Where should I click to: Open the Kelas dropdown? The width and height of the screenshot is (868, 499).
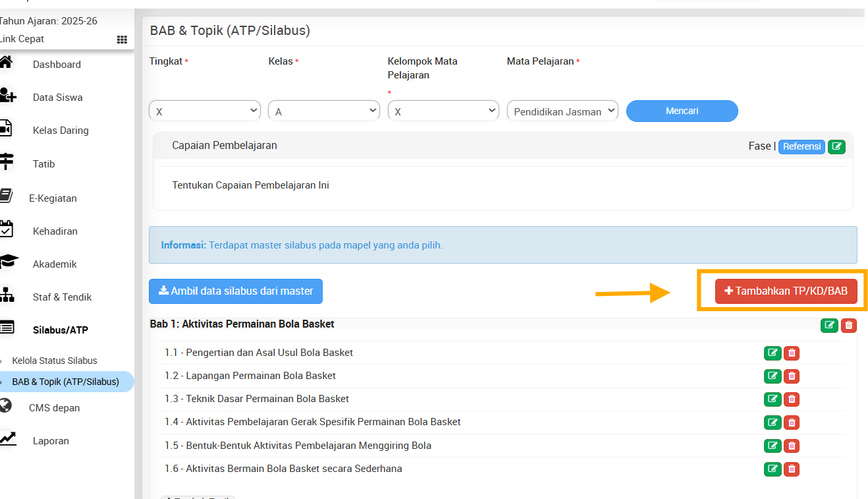click(324, 111)
